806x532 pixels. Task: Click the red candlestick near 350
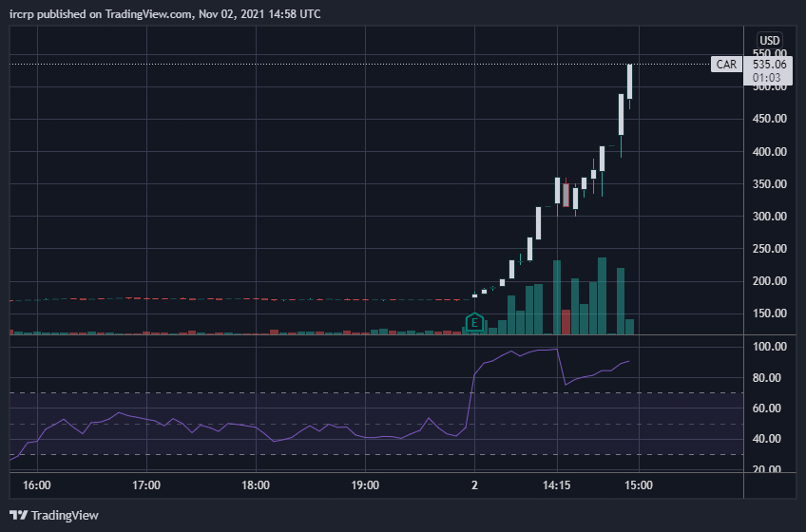[566, 195]
